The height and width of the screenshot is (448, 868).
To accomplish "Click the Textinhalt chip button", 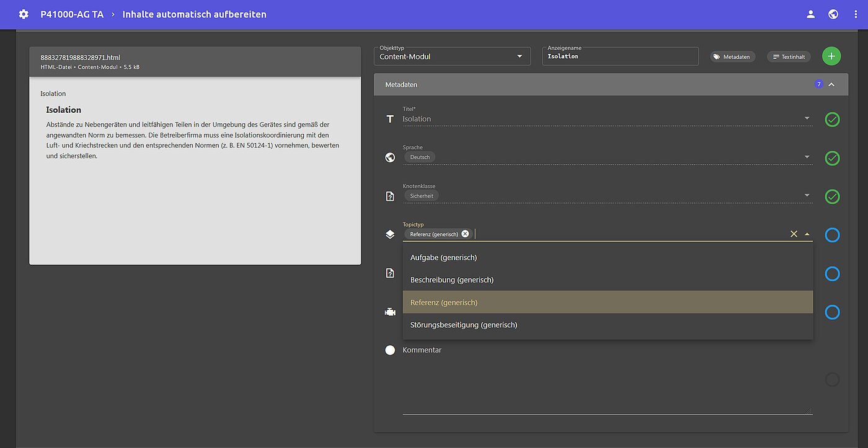I will [x=789, y=56].
